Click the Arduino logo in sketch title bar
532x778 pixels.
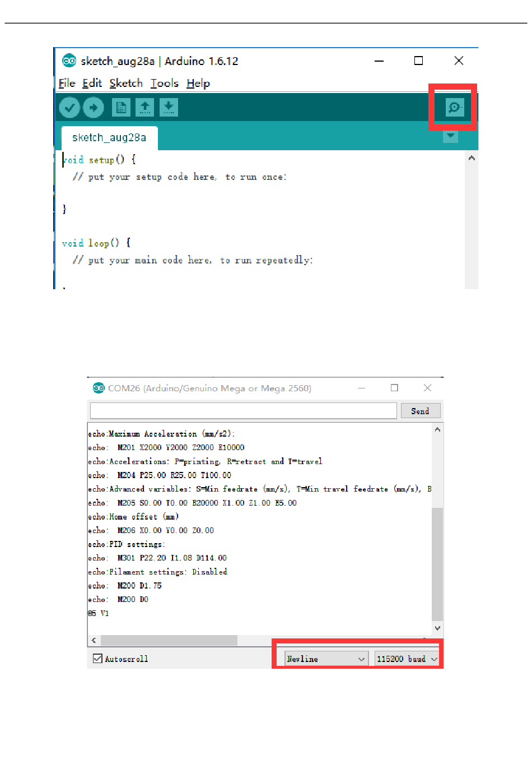point(69,61)
